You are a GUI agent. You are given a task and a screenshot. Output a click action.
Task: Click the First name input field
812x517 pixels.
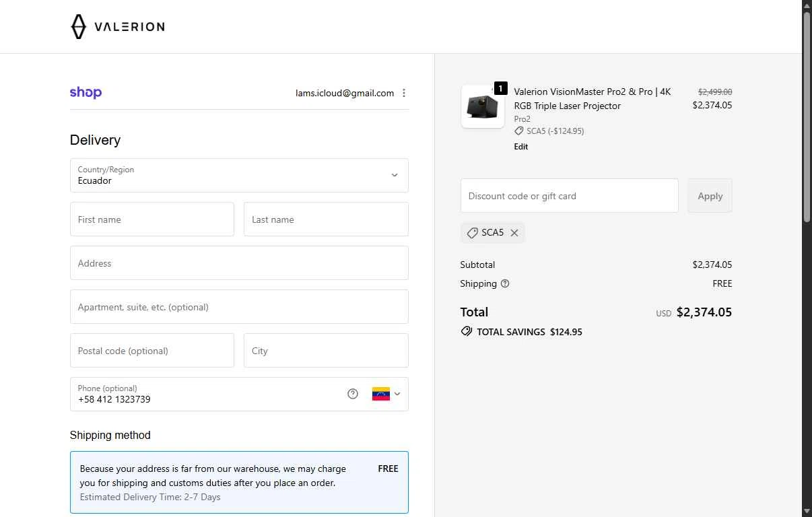(x=152, y=219)
